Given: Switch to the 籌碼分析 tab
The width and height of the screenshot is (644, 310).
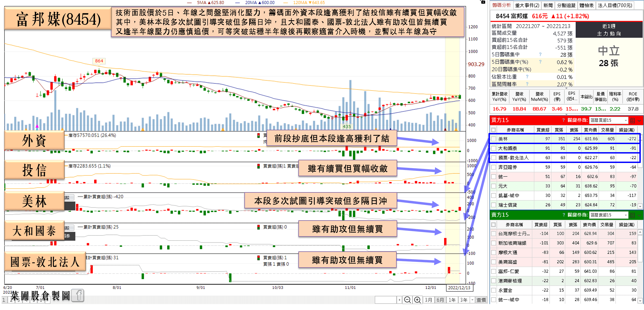Looking at the screenshot, I should tap(501, 5).
